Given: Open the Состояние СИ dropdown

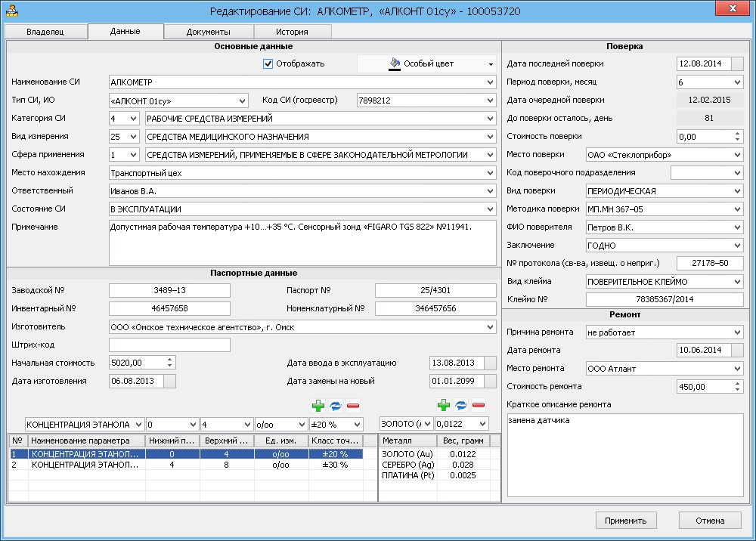Looking at the screenshot, I should click(490, 209).
